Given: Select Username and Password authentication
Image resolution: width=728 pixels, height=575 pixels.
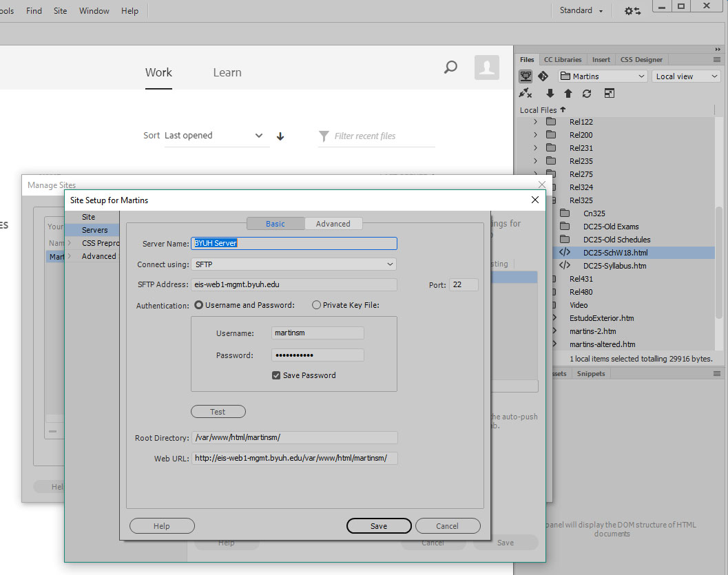Looking at the screenshot, I should click(x=199, y=305).
